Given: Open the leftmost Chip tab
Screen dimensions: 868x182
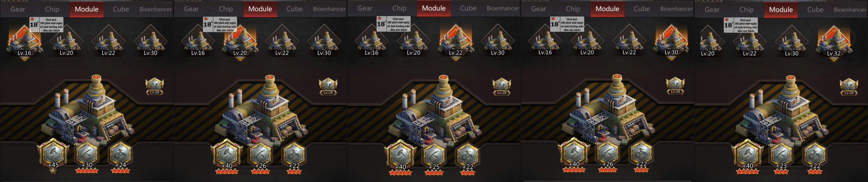Looking at the screenshot, I should click(52, 9).
